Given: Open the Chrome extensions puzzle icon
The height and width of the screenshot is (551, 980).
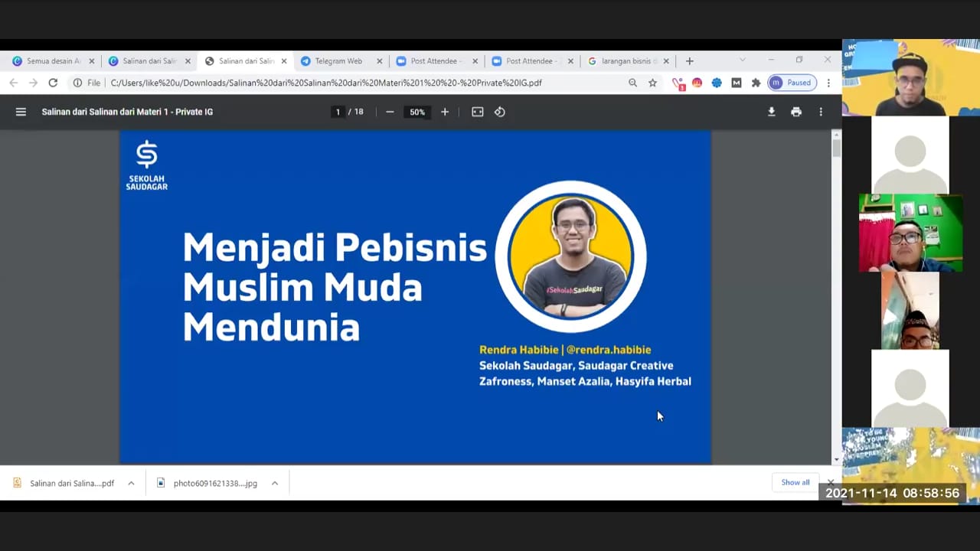Looking at the screenshot, I should 756,83.
